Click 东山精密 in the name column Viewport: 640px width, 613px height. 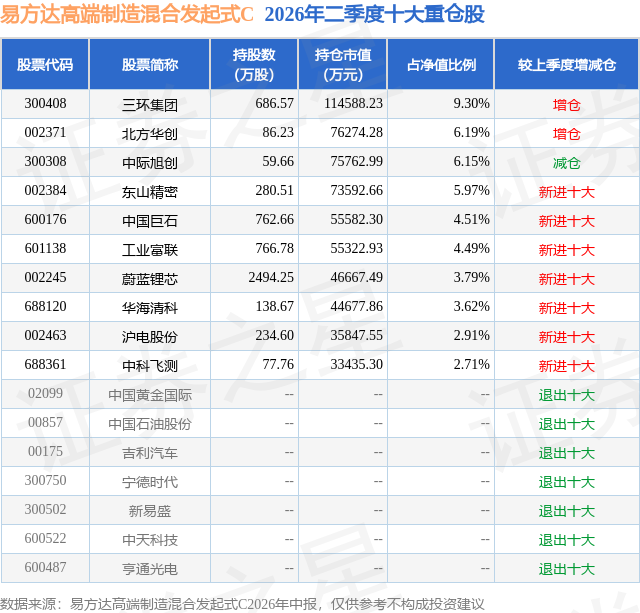150,192
